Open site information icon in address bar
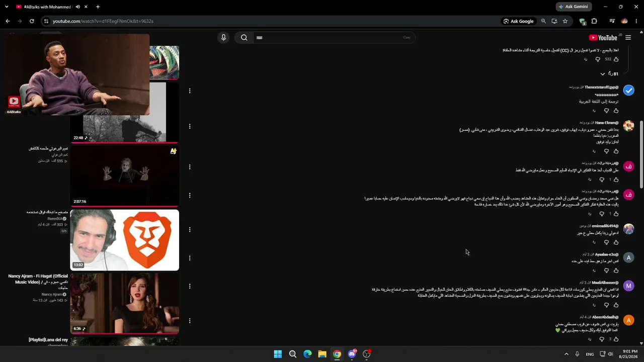The width and height of the screenshot is (644, 362). coord(46,21)
